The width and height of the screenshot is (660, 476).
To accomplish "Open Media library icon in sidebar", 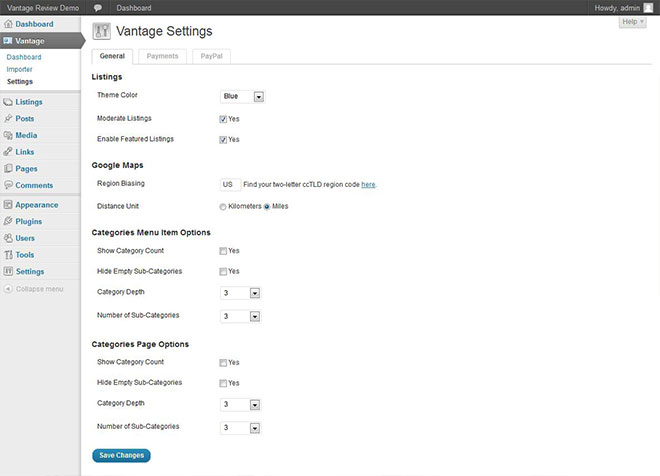I will point(8,135).
